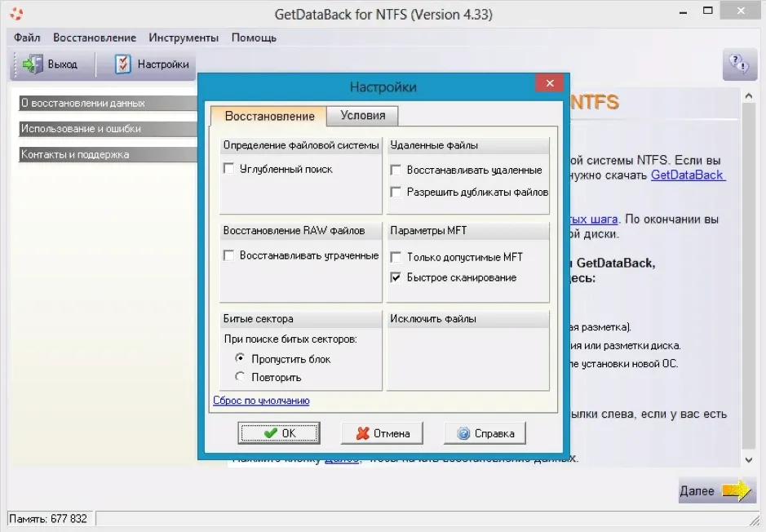This screenshot has width=766, height=532.
Task: Enable Восстанавливать утраченные checkbox
Action: coord(228,255)
